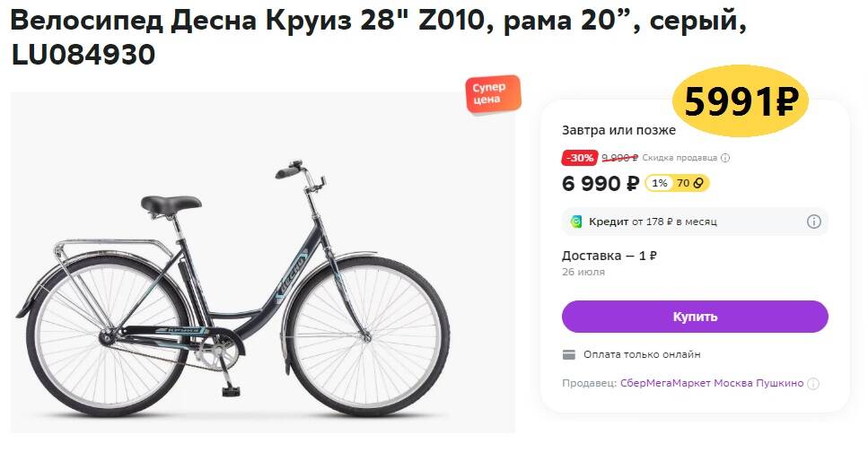Image resolution: width=868 pixels, height=461 pixels.
Task: Click the info icon beside the seller name
Action: 813,384
